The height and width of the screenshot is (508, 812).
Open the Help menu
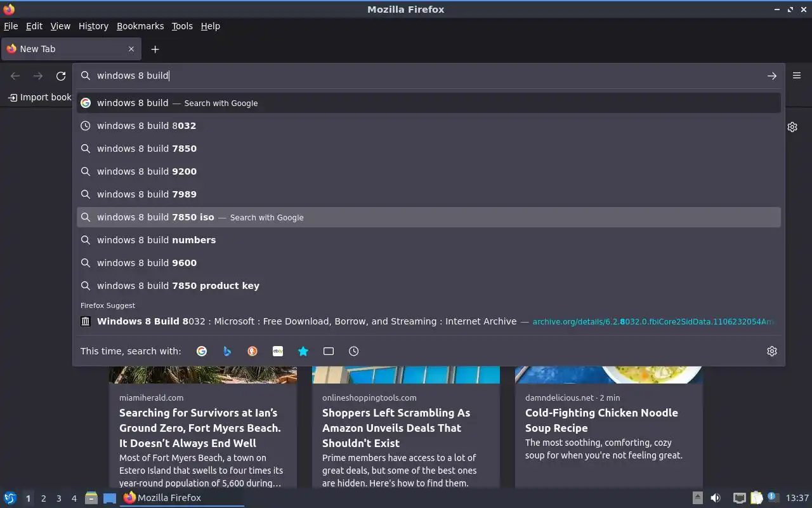pyautogui.click(x=211, y=26)
